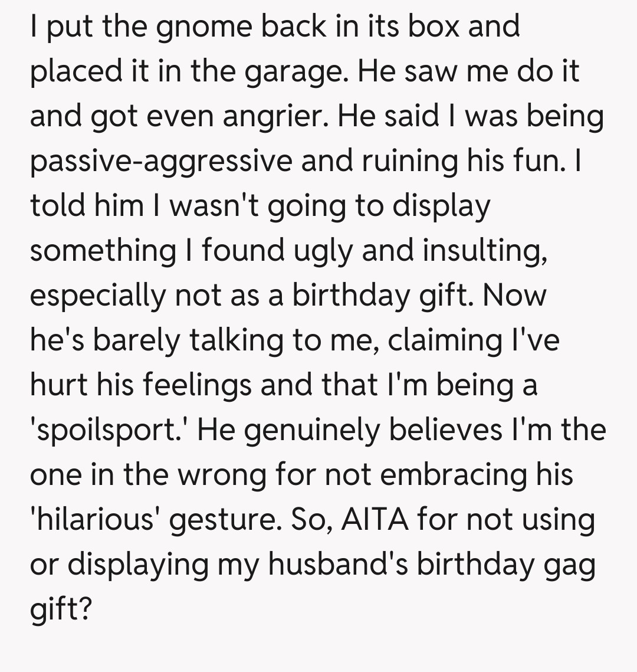
Task: Click the word 'something'
Action: [103, 251]
